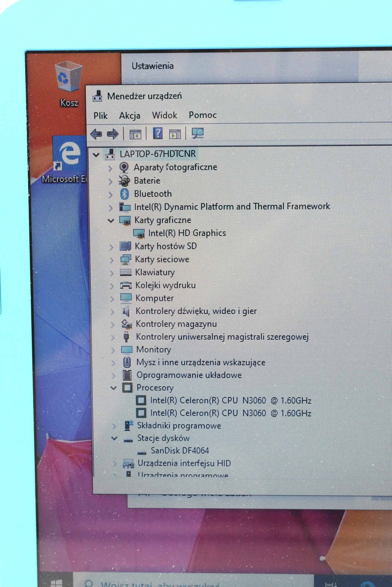392x587 pixels.
Task: Click the Kontrolery dźwięku speaker icon
Action: 126,311
